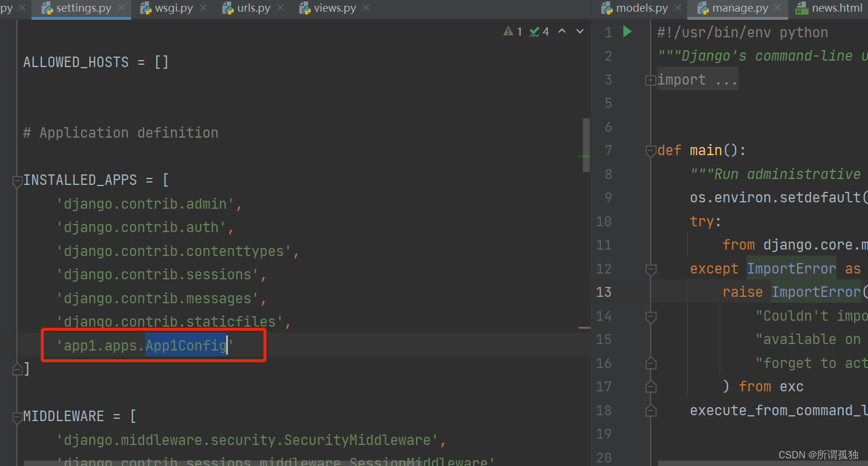
Task: Click 'django.contrib.admin' entry
Action: pos(149,204)
